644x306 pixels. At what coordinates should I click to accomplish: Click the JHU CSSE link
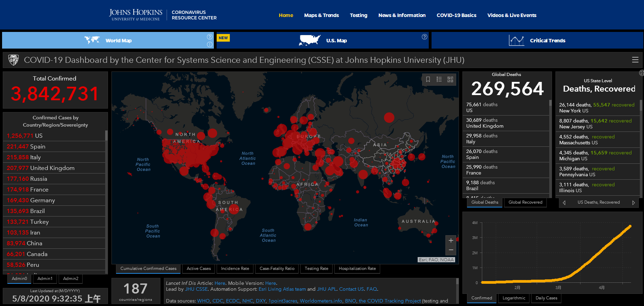[196, 289]
